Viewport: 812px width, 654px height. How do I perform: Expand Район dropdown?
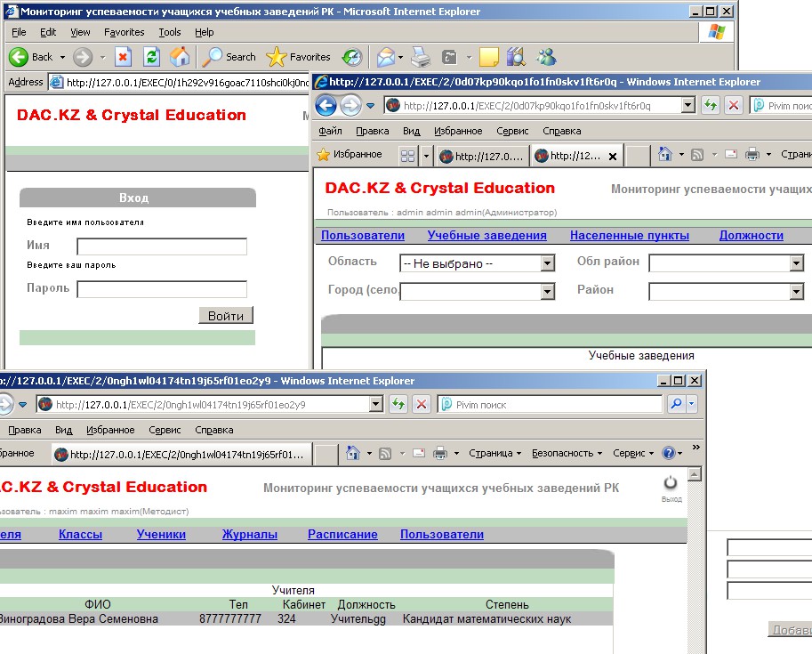click(x=797, y=292)
